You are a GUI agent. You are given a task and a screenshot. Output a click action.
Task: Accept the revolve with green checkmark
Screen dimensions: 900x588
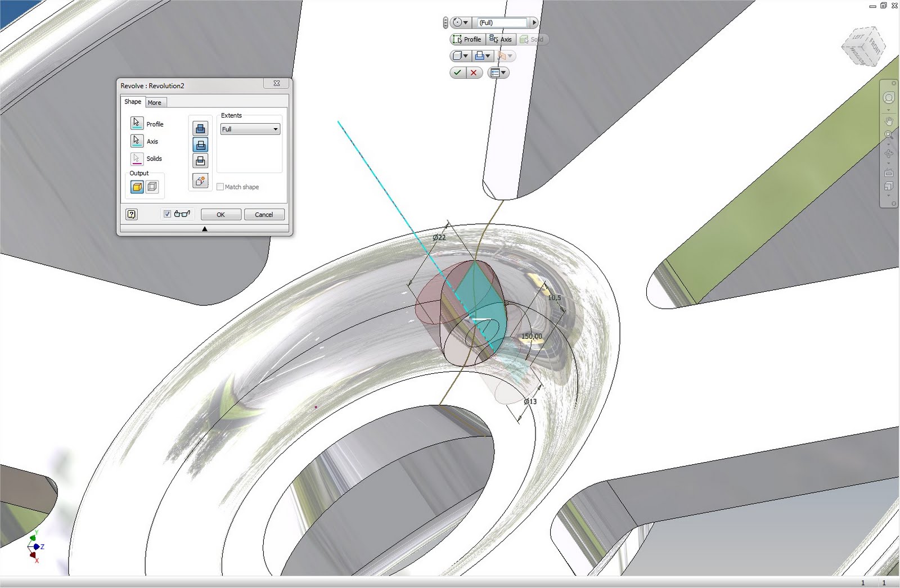pos(458,73)
